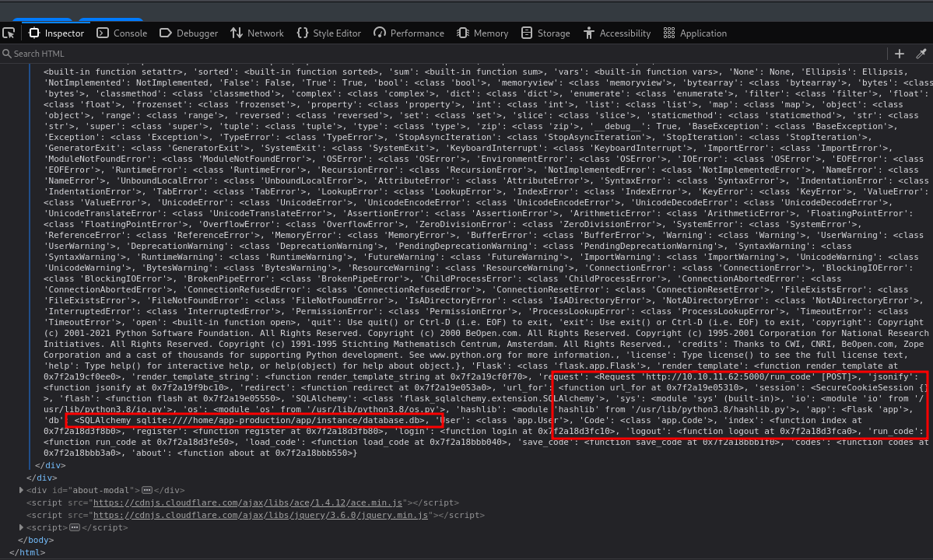Image resolution: width=933 pixels, height=560 pixels.
Task: Expand the collapsed script element
Action: click(x=21, y=527)
